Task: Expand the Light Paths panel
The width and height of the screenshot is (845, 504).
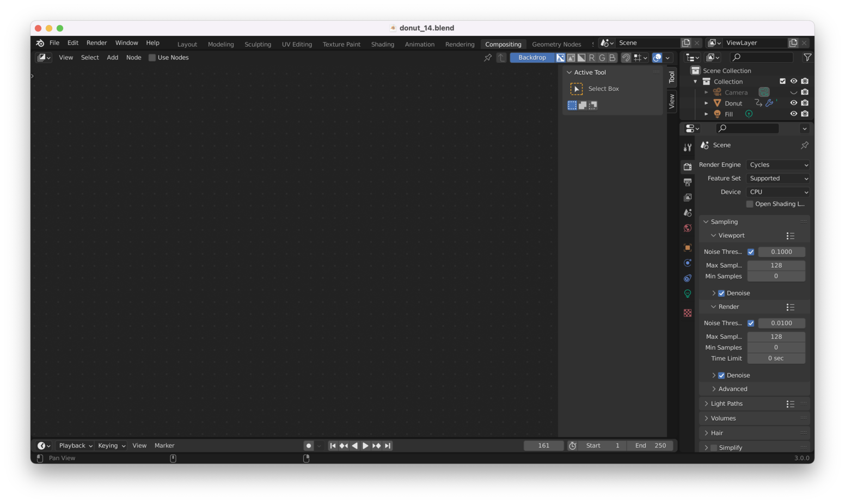Action: coord(726,404)
